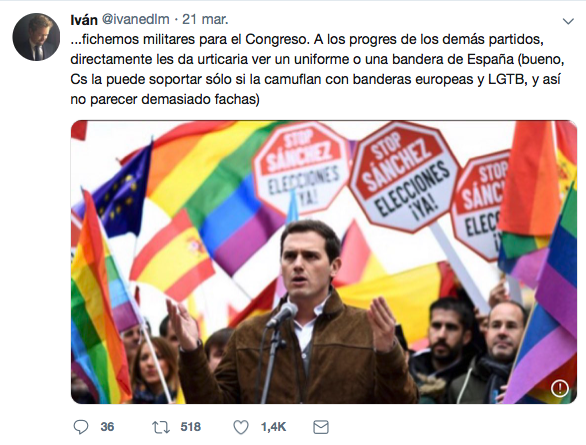Screen dimensions: 586x445
Task: Open Iván's profile avatar picture
Action: 36,37
